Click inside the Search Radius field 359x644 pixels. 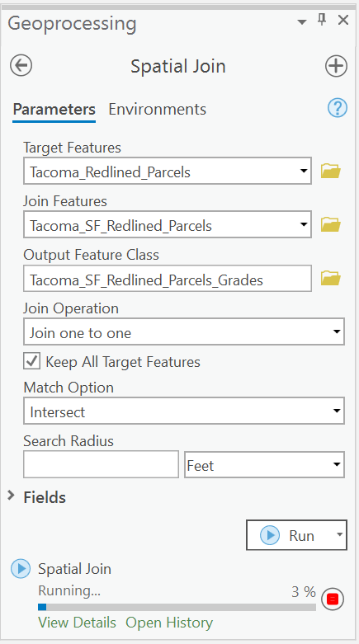[101, 464]
